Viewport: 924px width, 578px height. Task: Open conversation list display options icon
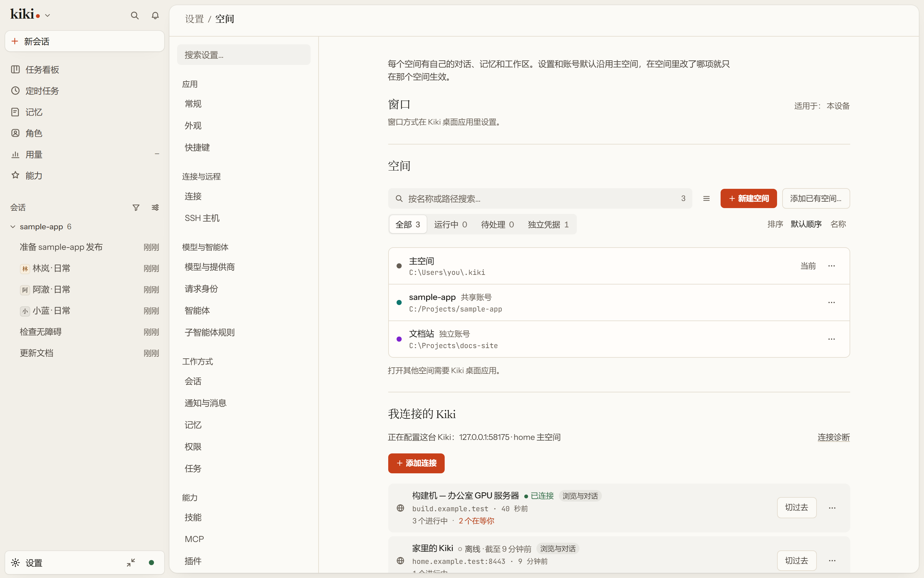click(155, 207)
